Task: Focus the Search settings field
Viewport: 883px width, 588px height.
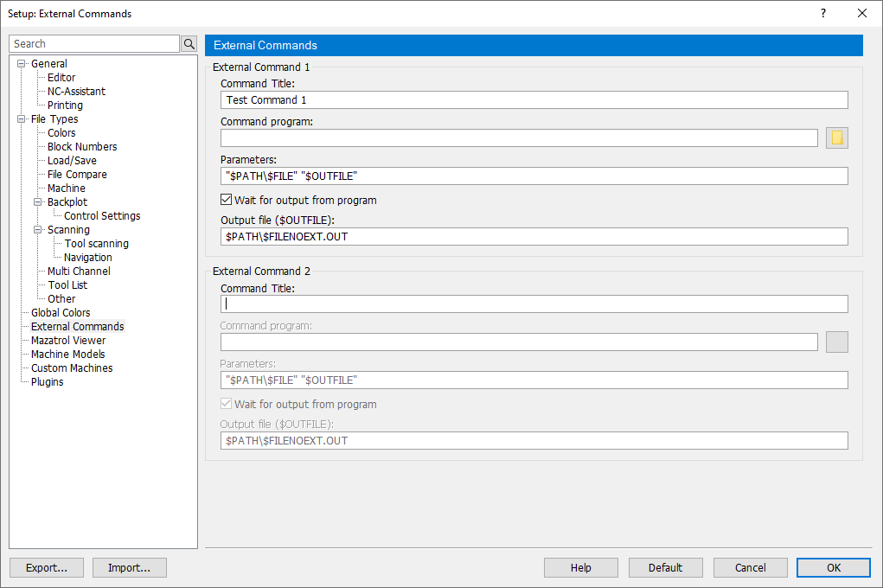Action: tap(94, 43)
